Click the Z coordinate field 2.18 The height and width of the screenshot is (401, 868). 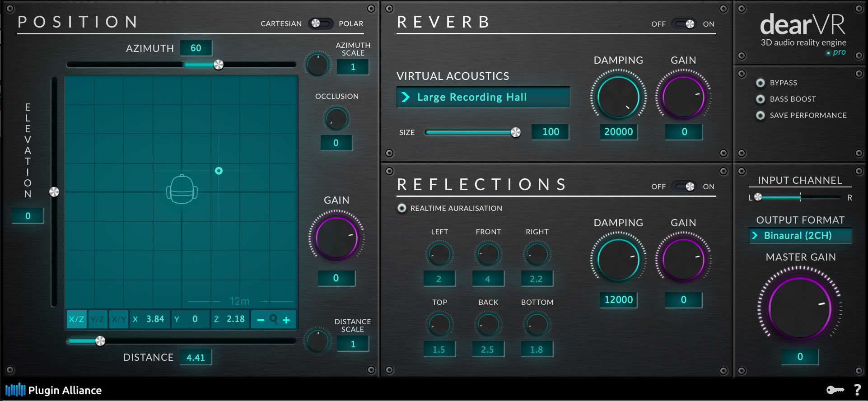point(230,319)
